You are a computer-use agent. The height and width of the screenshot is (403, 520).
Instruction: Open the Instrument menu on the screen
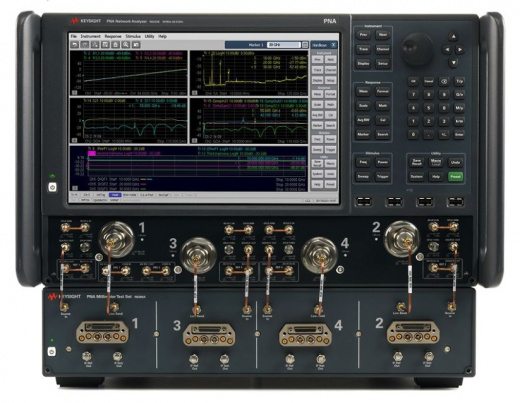[90, 36]
